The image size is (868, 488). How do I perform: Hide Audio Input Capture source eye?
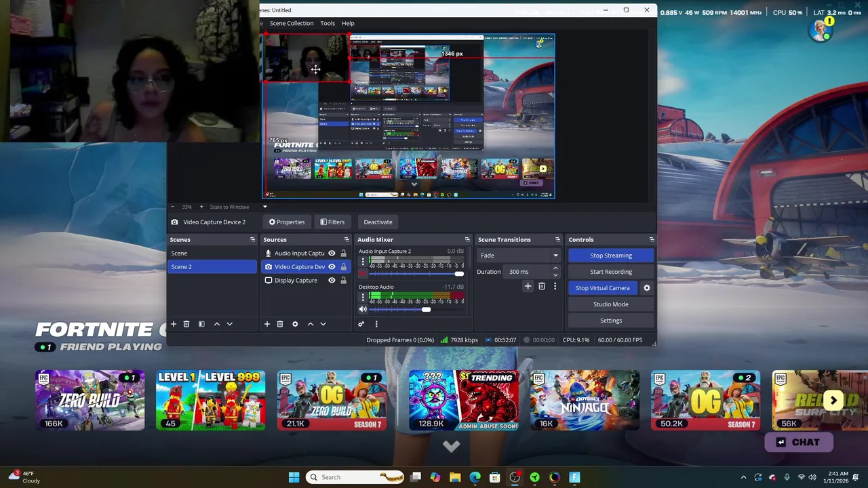[x=332, y=253]
